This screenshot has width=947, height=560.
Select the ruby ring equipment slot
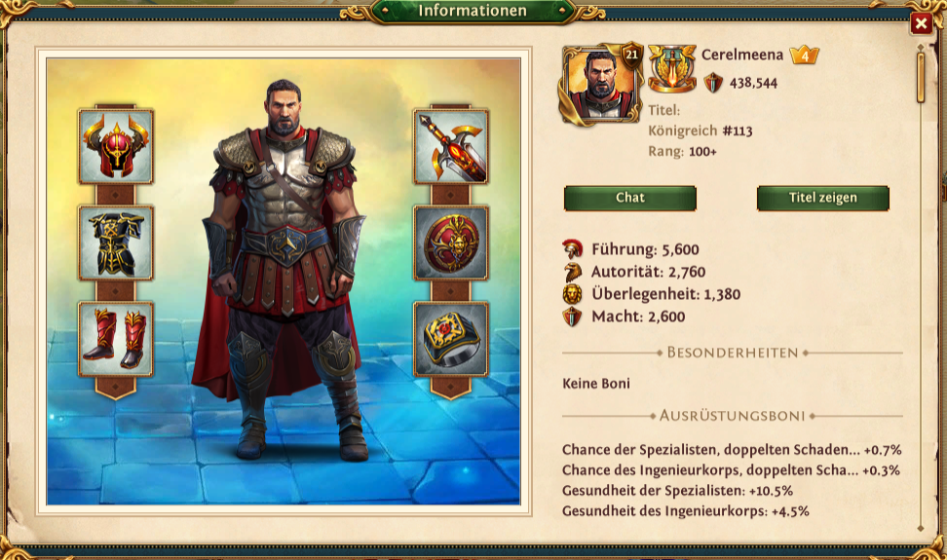click(x=450, y=339)
